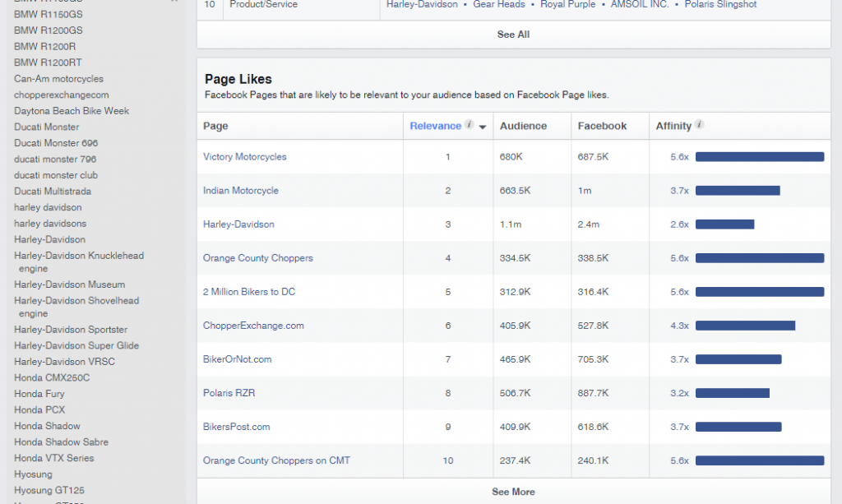Open the Affinity column info icon
842x504 pixels.
[699, 124]
